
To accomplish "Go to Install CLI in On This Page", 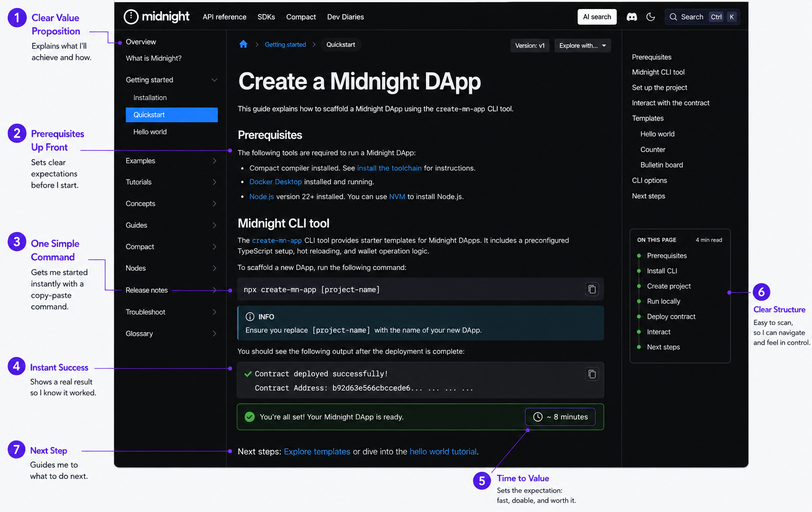I will [662, 271].
